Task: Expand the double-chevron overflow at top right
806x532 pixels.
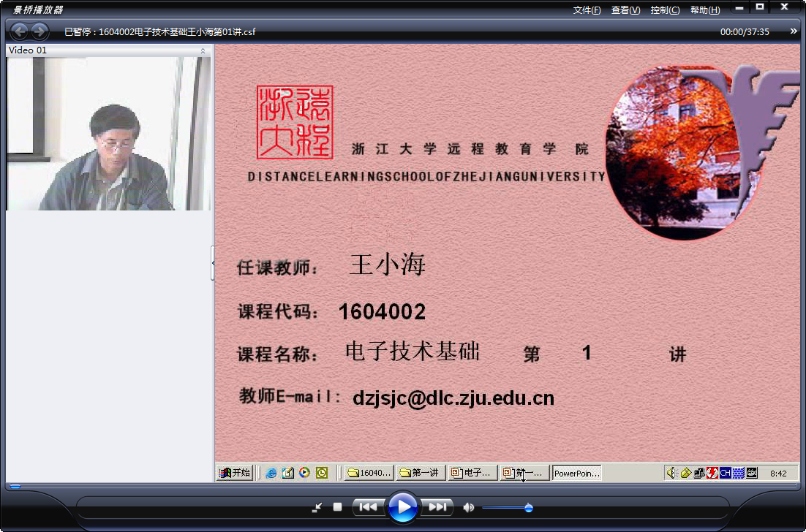Action: coord(793,31)
